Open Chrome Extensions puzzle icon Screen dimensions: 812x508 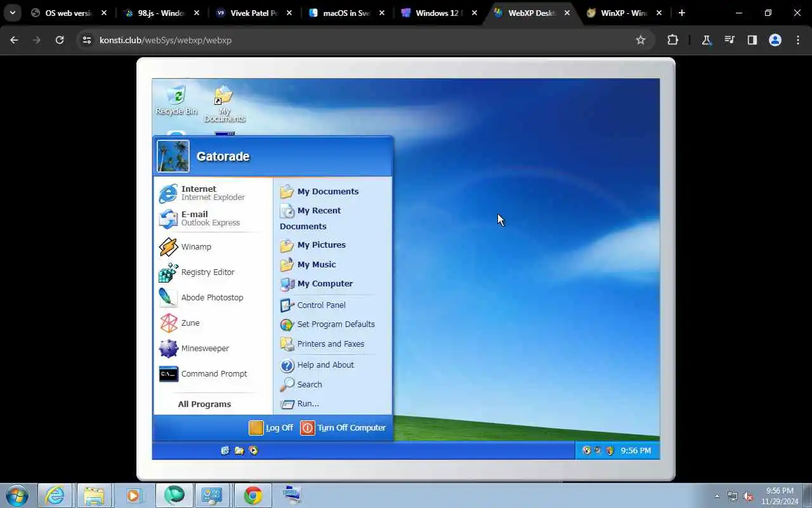(x=672, y=40)
